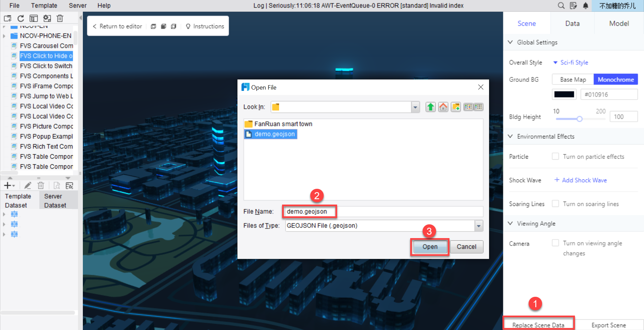Select the edit pencil icon in the dataset toolbar
644x330 pixels.
pos(28,185)
